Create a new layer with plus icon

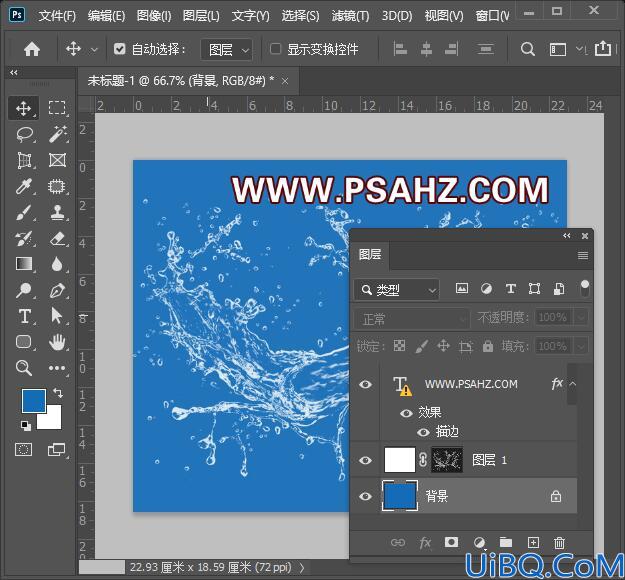pyautogui.click(x=533, y=542)
